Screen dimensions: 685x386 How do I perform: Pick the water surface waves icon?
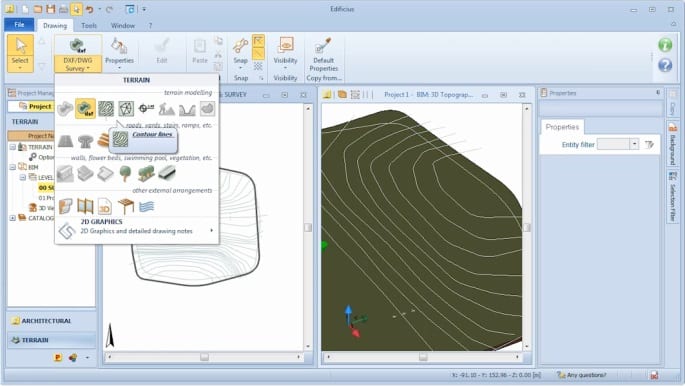tap(146, 206)
